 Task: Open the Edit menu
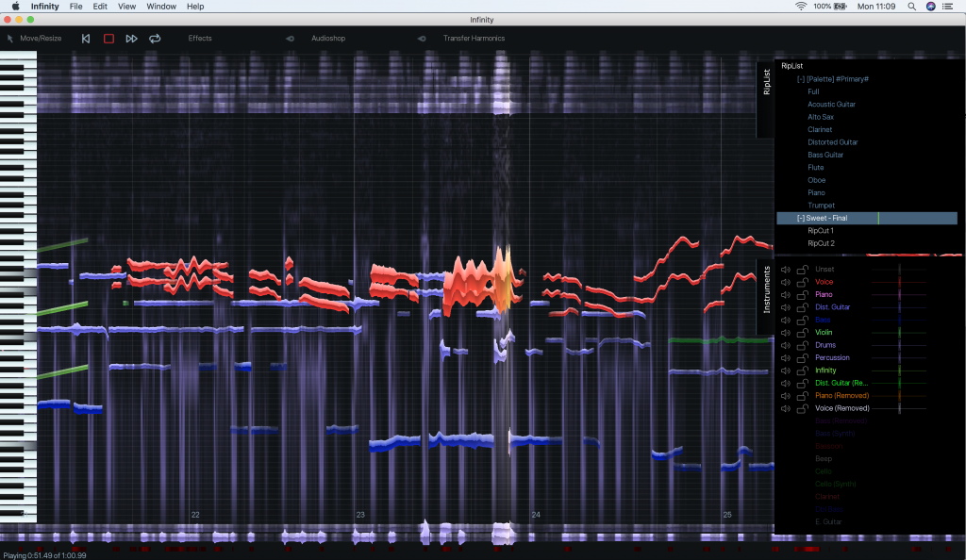tap(100, 7)
